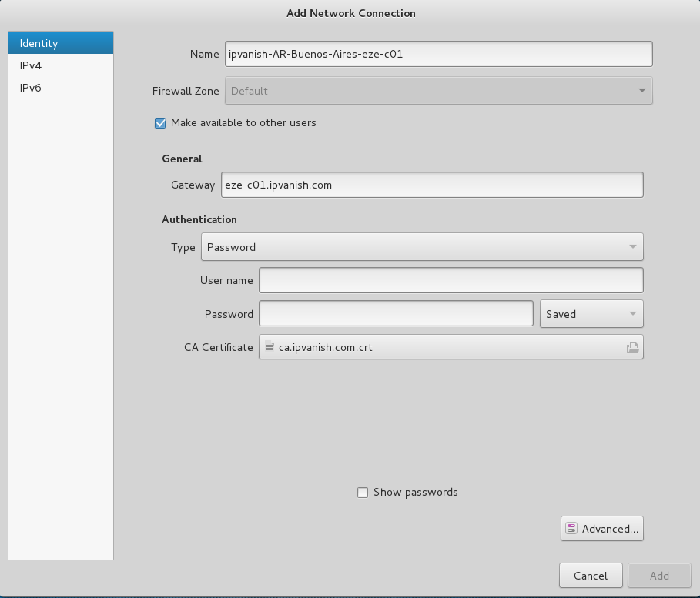700x598 pixels.
Task: Select the Identity tab
Action: point(39,43)
